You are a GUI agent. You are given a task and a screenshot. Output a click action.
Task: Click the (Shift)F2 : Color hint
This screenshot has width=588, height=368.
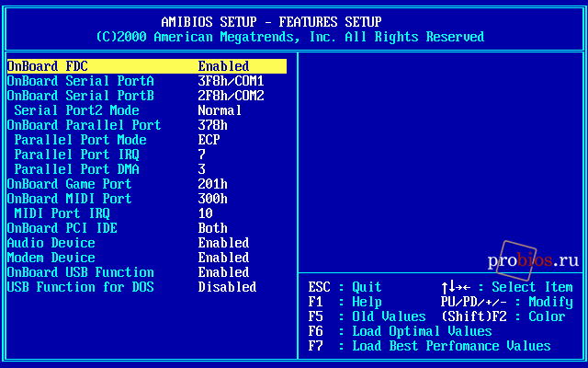coord(503,316)
